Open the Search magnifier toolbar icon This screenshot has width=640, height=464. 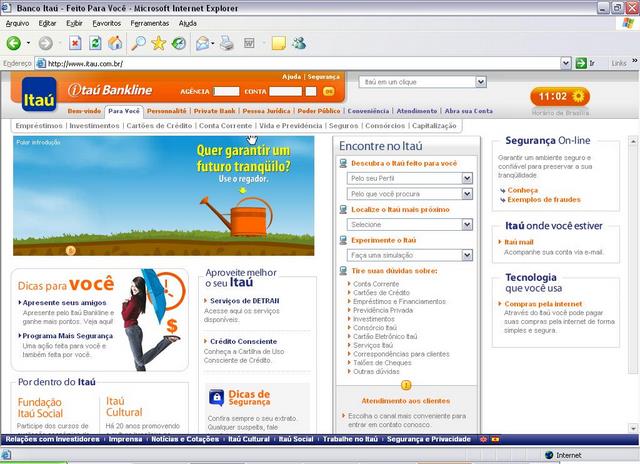[x=138, y=43]
